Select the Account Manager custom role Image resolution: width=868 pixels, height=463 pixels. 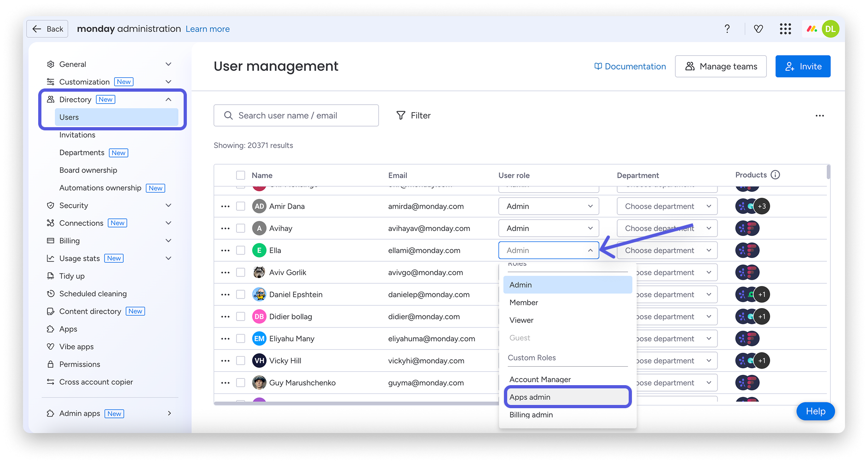567,380
